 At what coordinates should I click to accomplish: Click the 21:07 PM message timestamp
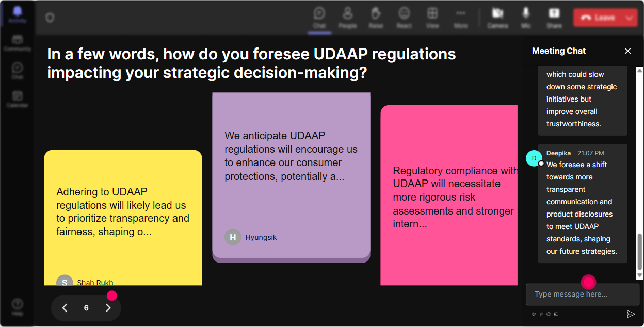pyautogui.click(x=590, y=153)
